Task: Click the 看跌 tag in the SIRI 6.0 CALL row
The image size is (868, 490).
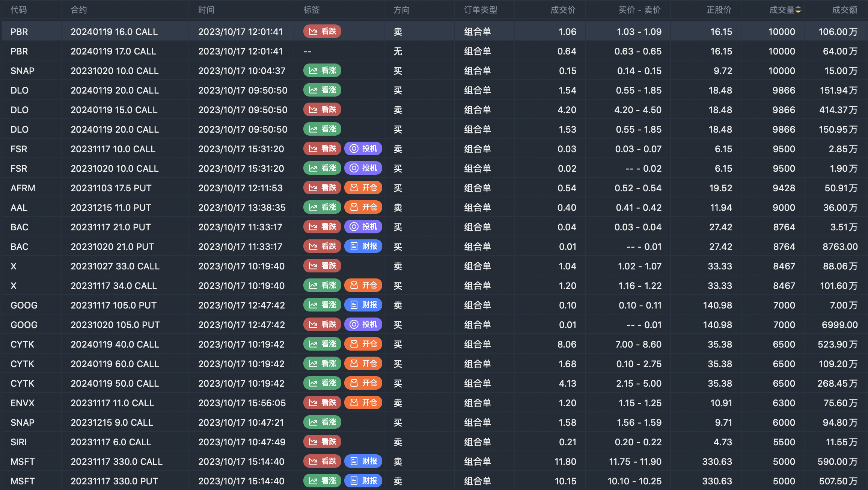Action: pos(322,442)
